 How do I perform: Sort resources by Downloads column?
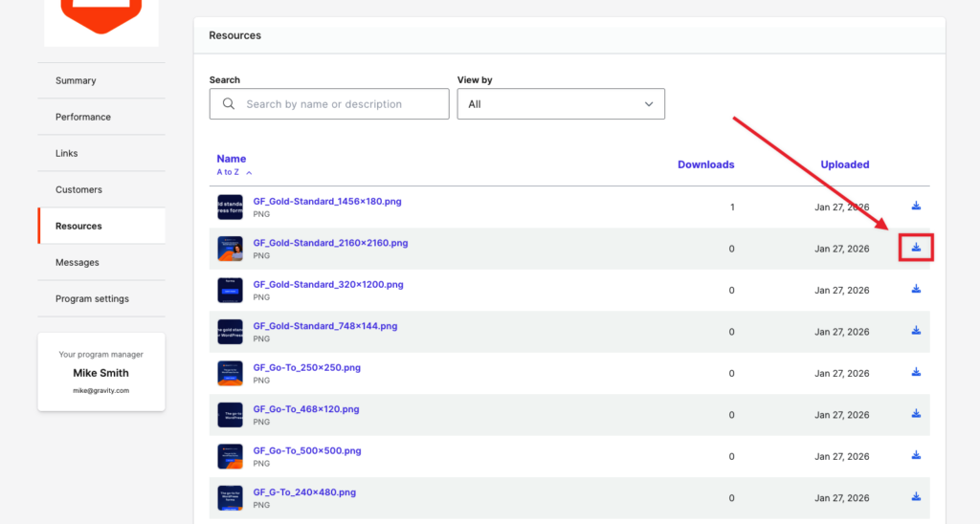coord(705,164)
